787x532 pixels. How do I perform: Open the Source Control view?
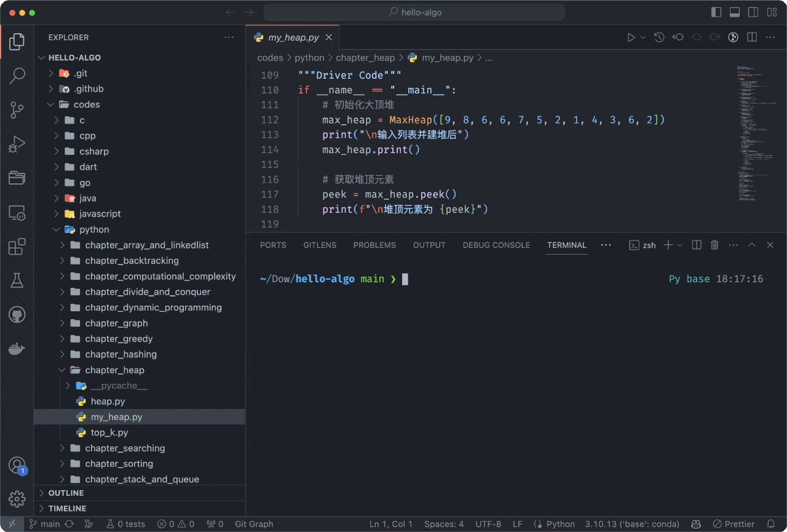[x=17, y=110]
